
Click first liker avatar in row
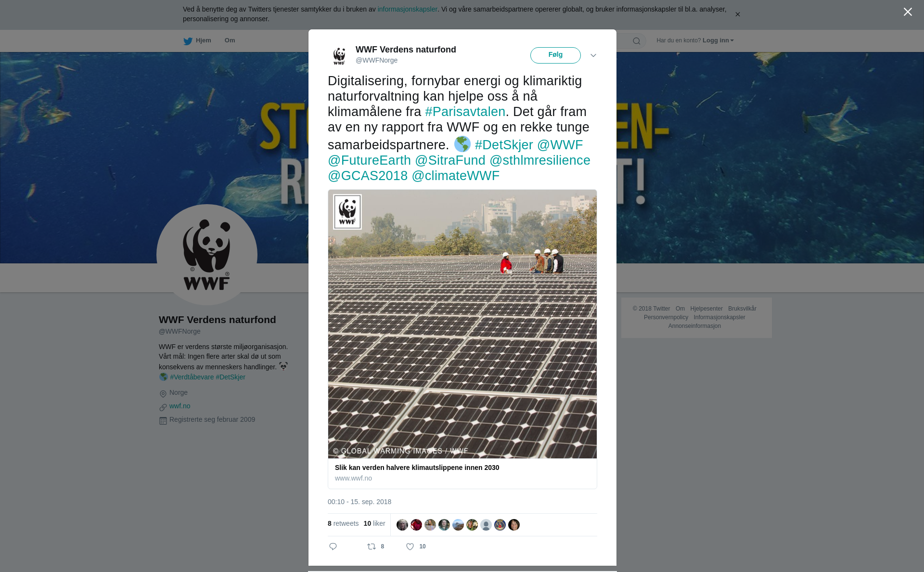(x=402, y=525)
